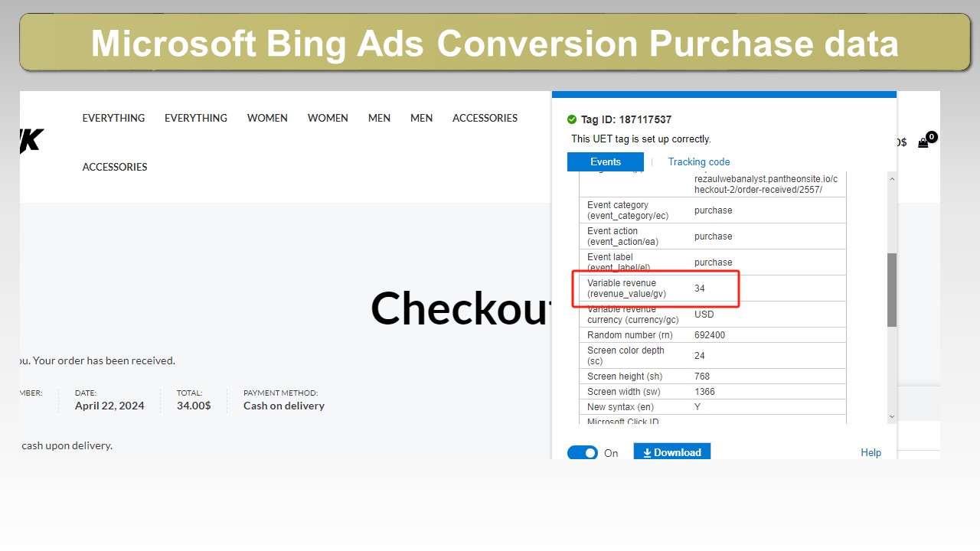Click the Event label purchase value
The height and width of the screenshot is (551, 980).
tap(714, 262)
